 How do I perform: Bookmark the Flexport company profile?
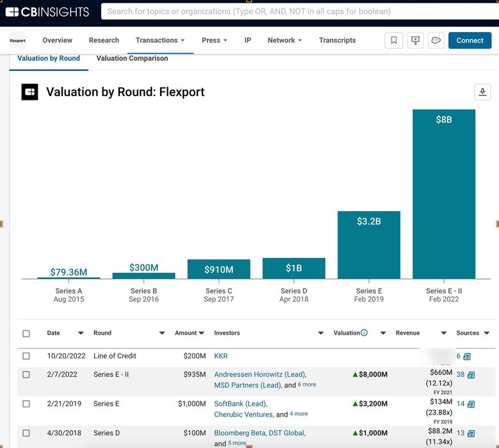click(x=394, y=40)
